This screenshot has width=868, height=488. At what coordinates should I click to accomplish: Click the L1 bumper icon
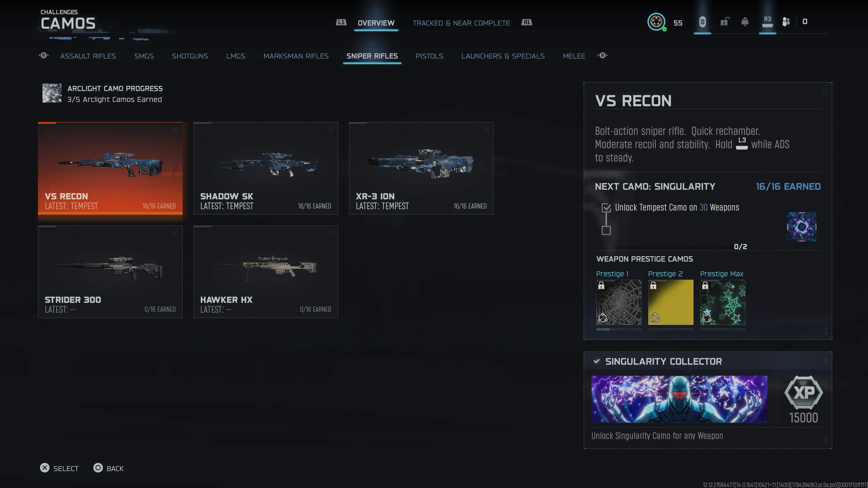341,22
